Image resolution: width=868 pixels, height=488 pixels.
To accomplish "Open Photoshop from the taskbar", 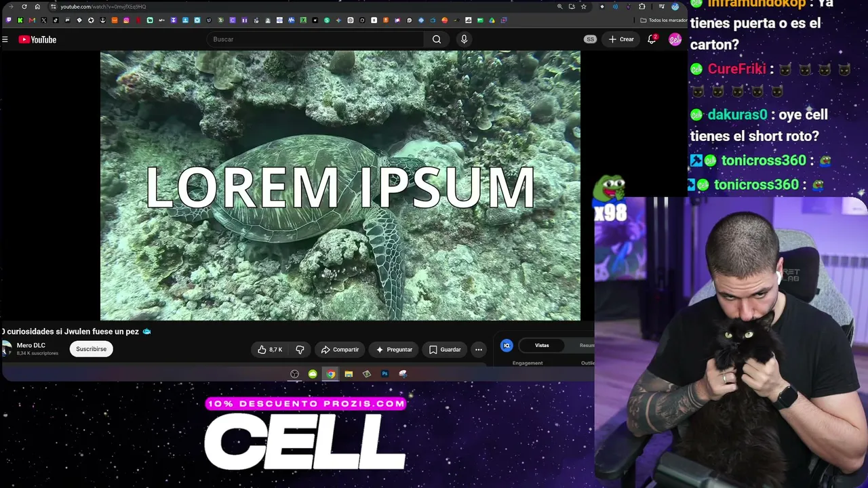I will point(384,374).
